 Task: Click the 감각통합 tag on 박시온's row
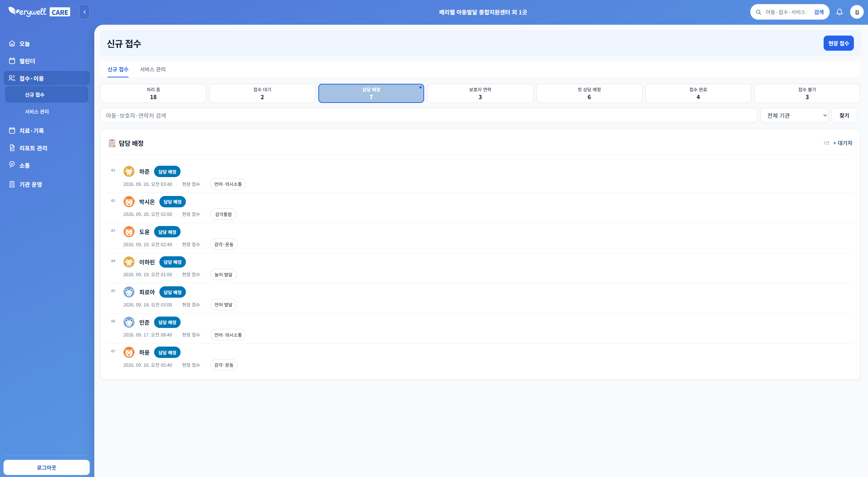coord(223,214)
